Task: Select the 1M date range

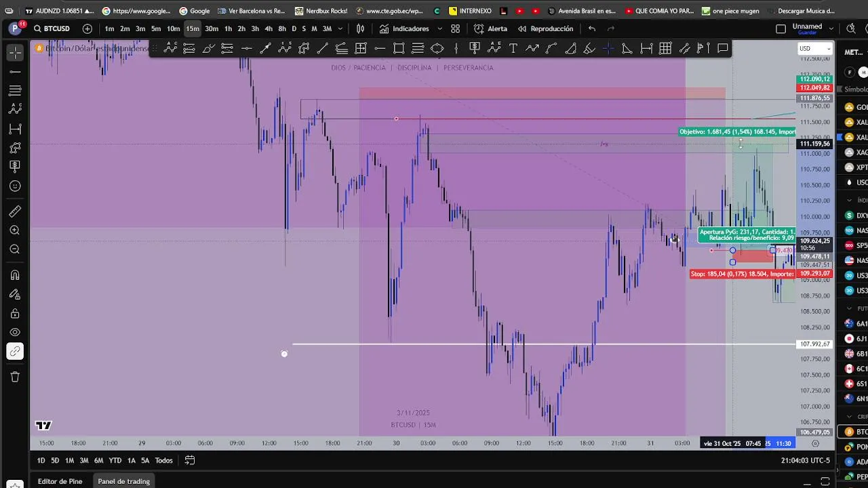Action: pos(69,460)
